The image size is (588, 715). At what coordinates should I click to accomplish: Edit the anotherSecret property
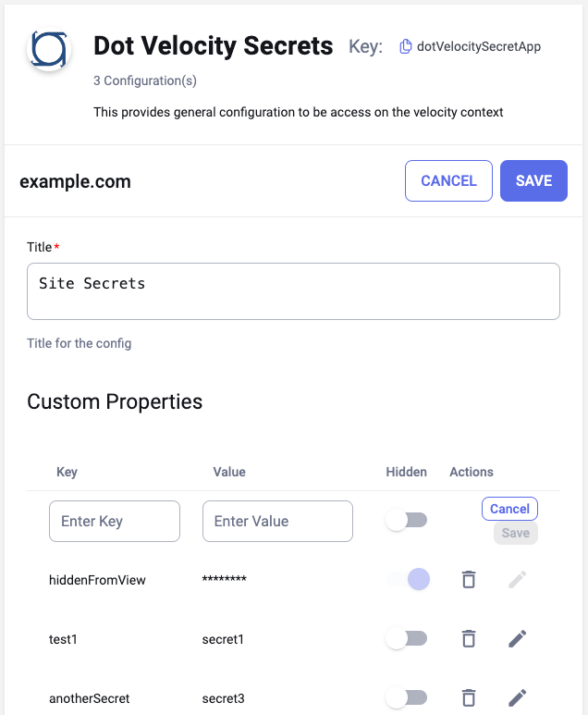(518, 697)
